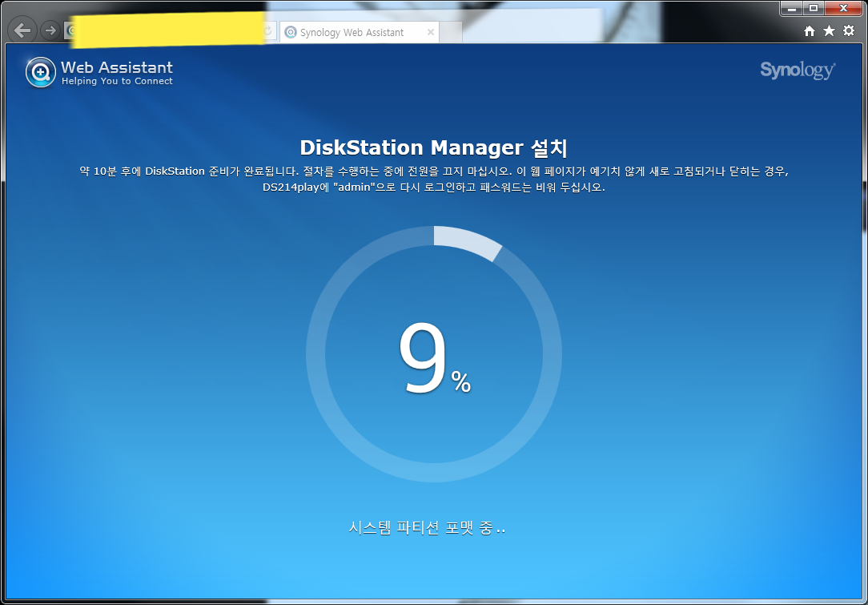Close the Synology Web Assistant tab
Image resolution: width=868 pixels, height=605 pixels.
pos(430,32)
